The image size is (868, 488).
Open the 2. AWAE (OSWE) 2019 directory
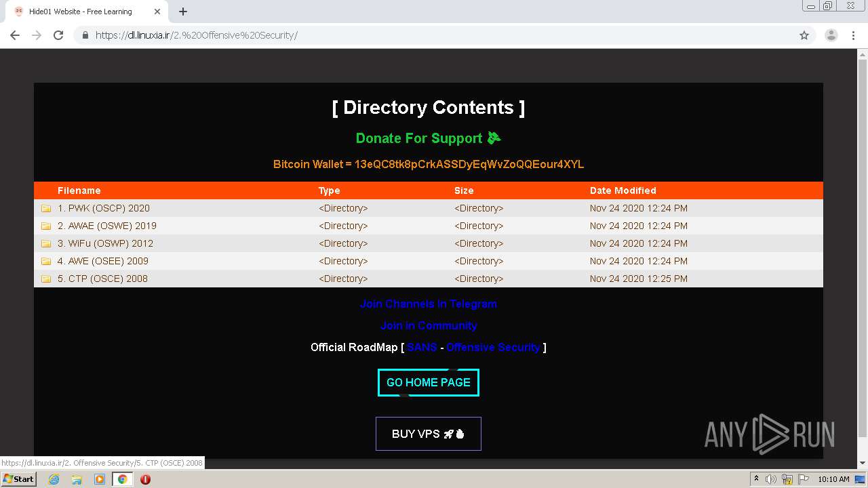coord(107,226)
